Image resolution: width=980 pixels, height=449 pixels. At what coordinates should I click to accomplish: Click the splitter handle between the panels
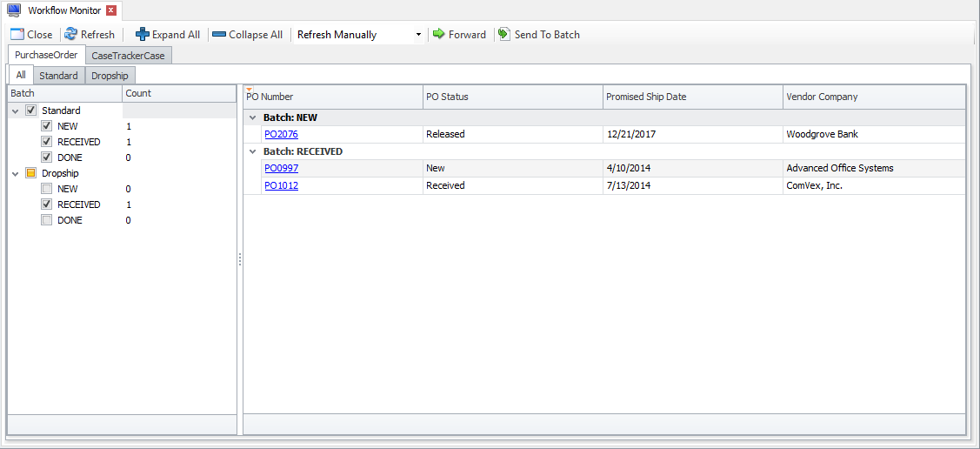240,259
